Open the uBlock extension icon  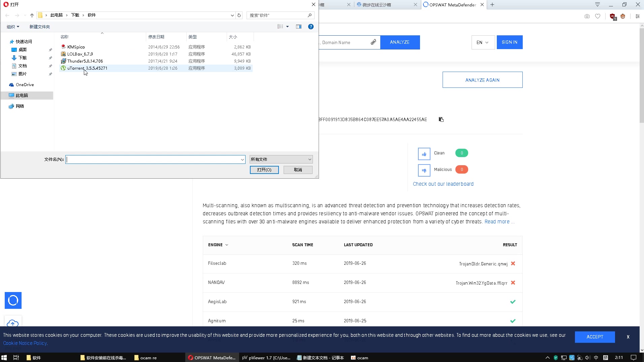click(x=613, y=16)
